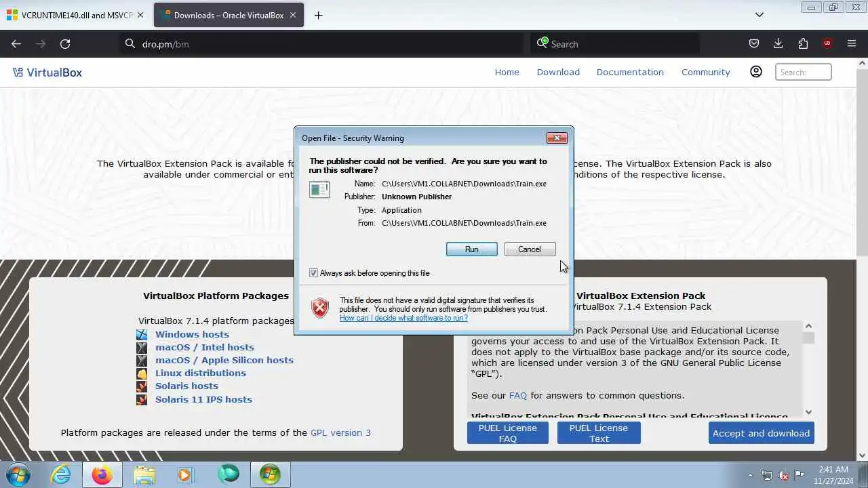Open the list all tabs dropdown

(x=759, y=15)
